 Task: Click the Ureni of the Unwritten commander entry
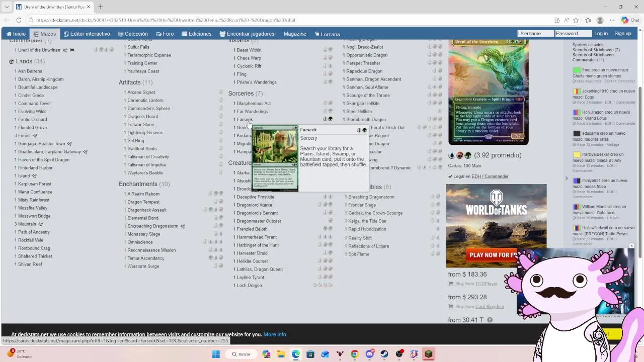point(39,50)
